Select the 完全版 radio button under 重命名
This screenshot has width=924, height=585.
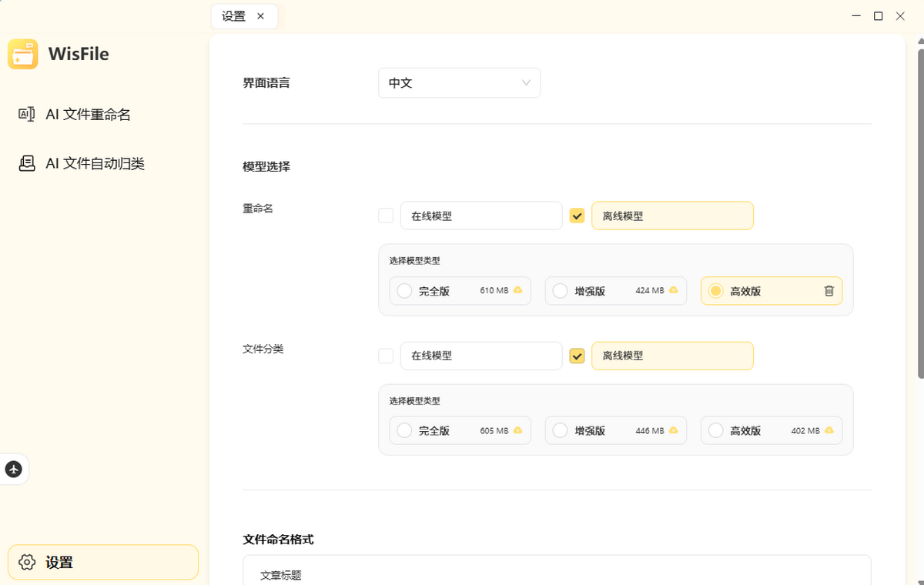pos(404,290)
